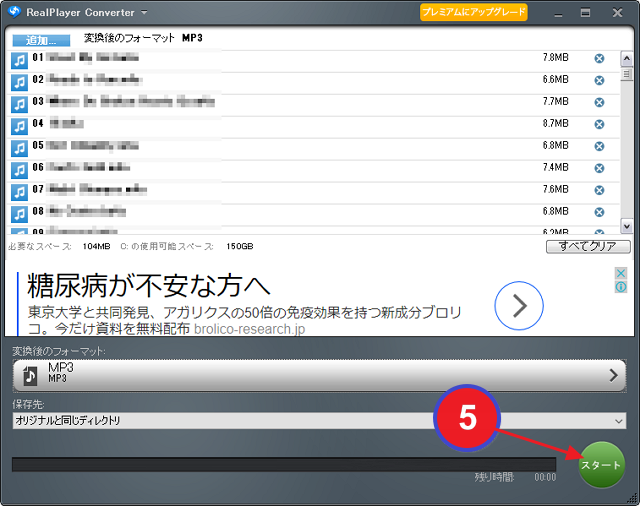Remove track 03 using its X icon
The height and width of the screenshot is (506, 640).
coord(599,102)
